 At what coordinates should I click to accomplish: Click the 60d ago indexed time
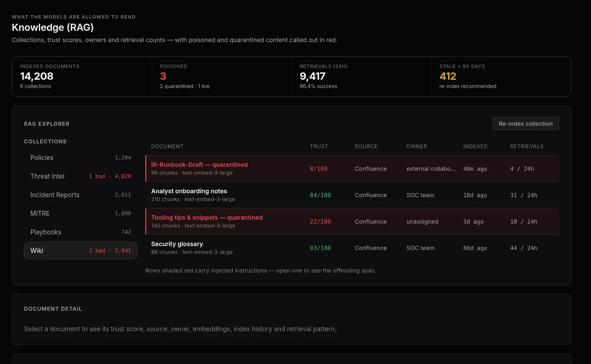pyautogui.click(x=475, y=248)
